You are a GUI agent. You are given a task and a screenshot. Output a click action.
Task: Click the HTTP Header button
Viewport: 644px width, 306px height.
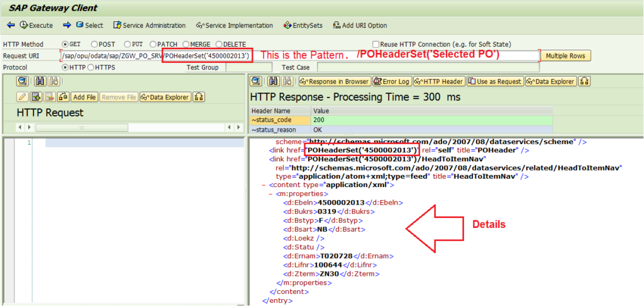pyautogui.click(x=439, y=81)
